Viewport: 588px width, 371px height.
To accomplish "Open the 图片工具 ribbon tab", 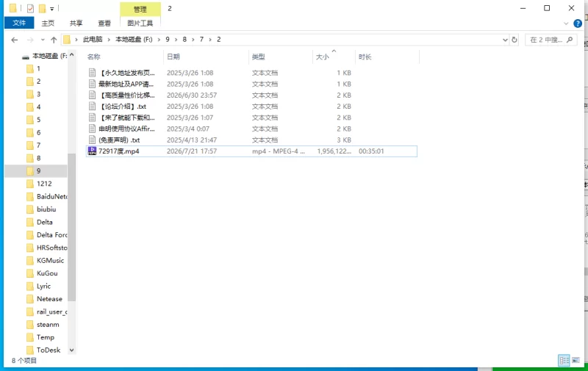I will [x=140, y=24].
